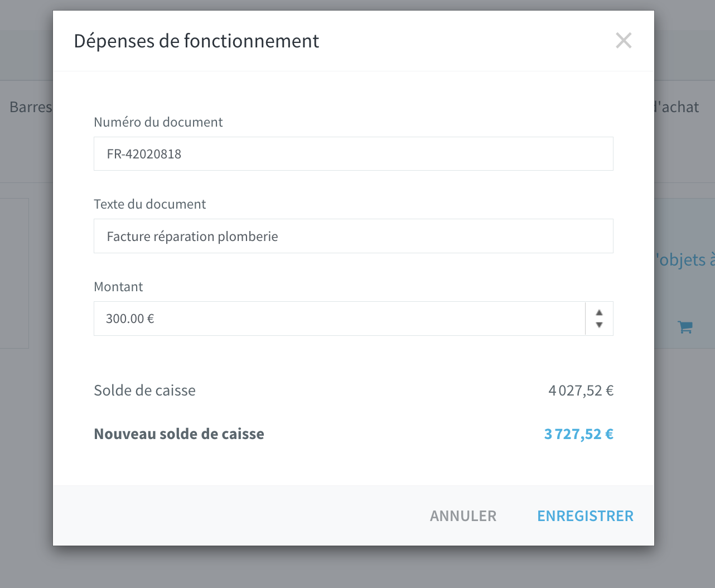
Task: Click the Numéro du document label
Action: click(158, 122)
